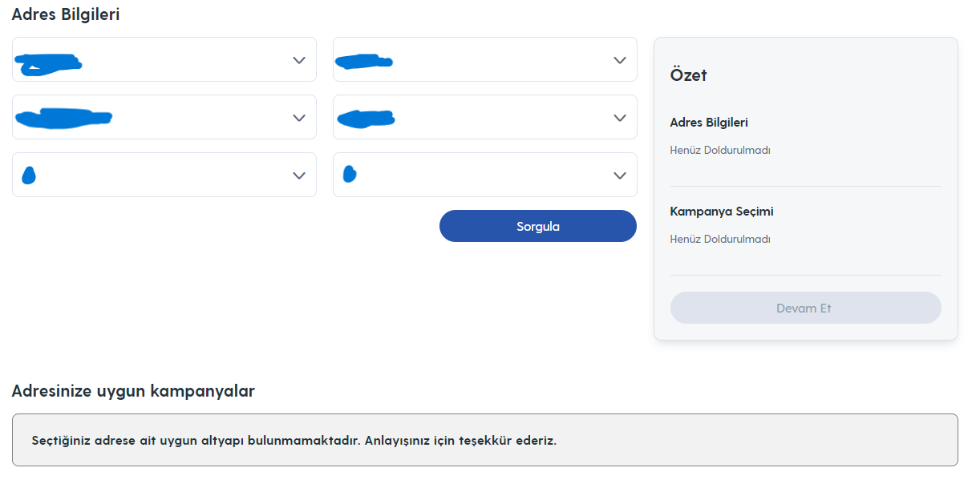Click chevron icon in middle-left address dropdown
The width and height of the screenshot is (980, 488).
click(x=299, y=118)
